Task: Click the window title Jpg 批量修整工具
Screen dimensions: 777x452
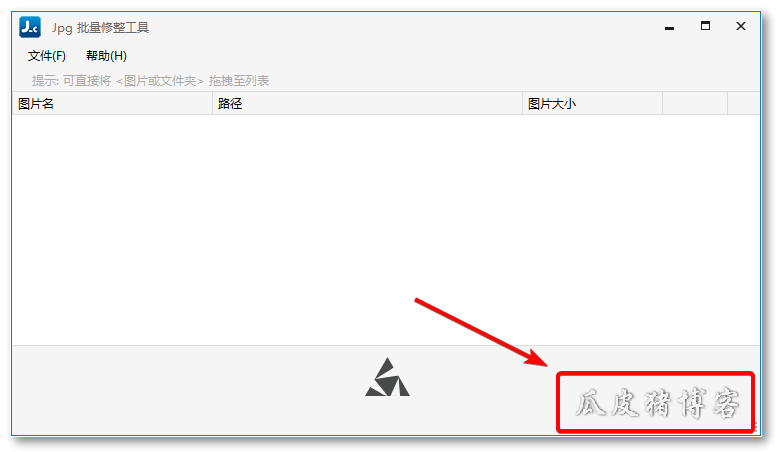Action: [100, 28]
